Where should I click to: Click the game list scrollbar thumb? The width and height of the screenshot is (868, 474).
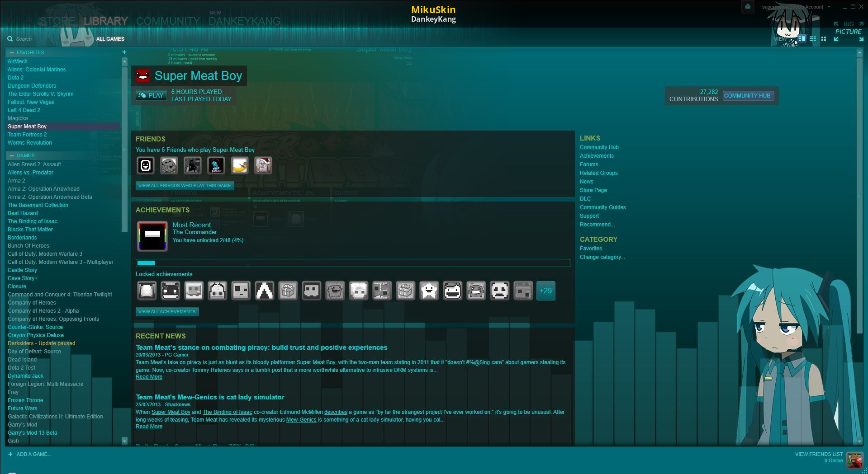[x=124, y=149]
